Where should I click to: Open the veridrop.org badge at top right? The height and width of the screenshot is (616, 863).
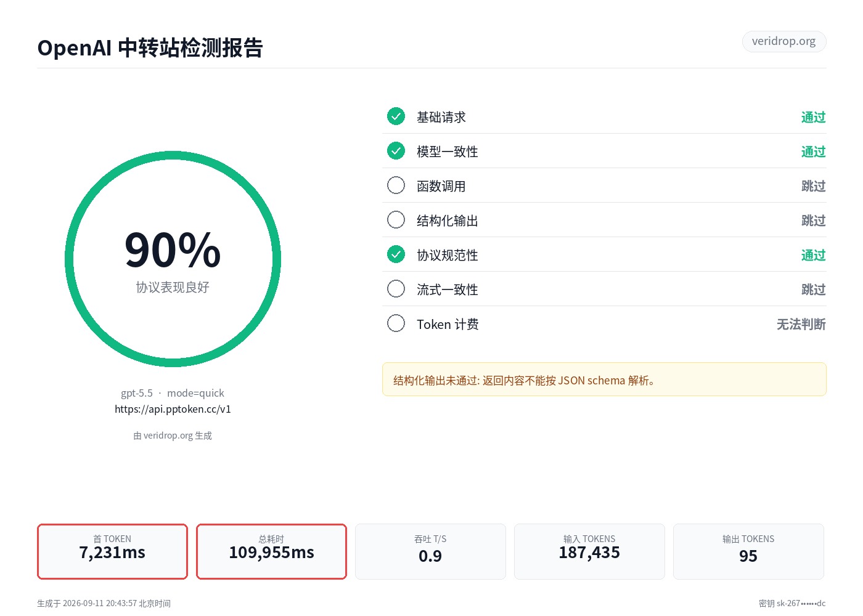coord(783,41)
